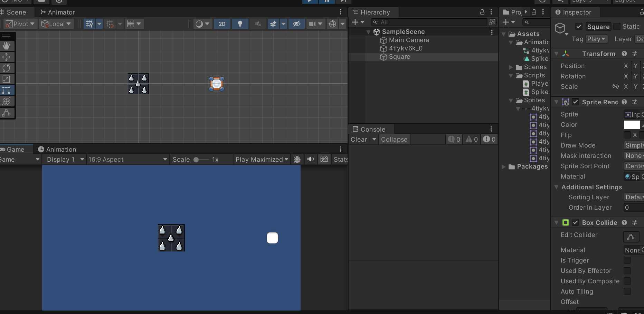Toggle grid snapping icon in Scene toolbar
Viewport: 644px width, 314px height.
[89, 24]
